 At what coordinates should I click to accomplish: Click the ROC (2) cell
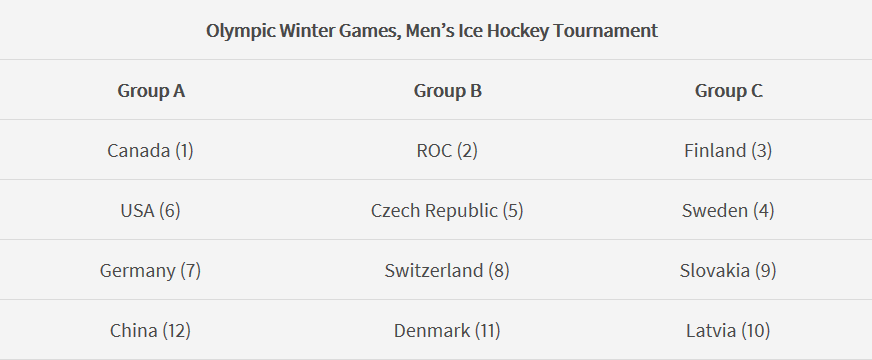coord(447,150)
